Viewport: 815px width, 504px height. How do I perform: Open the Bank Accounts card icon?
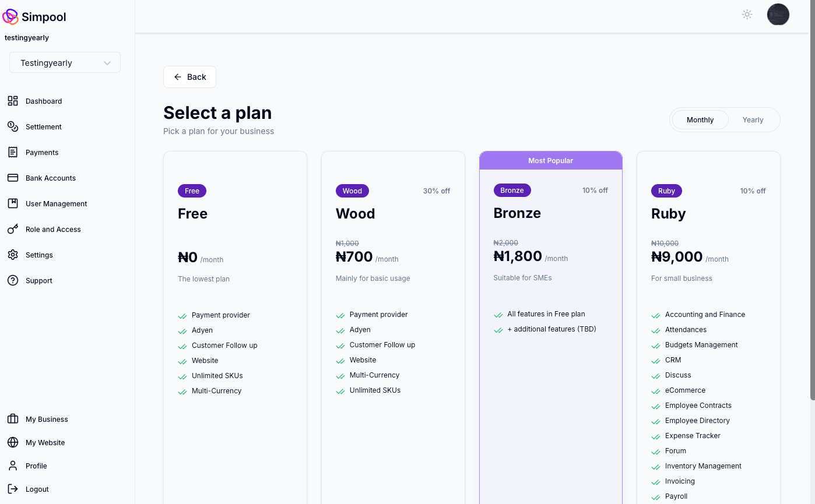(x=13, y=178)
